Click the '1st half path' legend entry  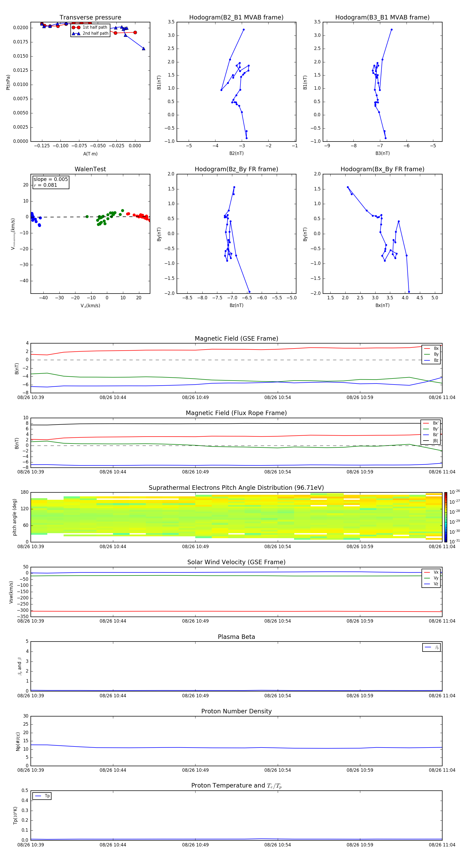90,27
